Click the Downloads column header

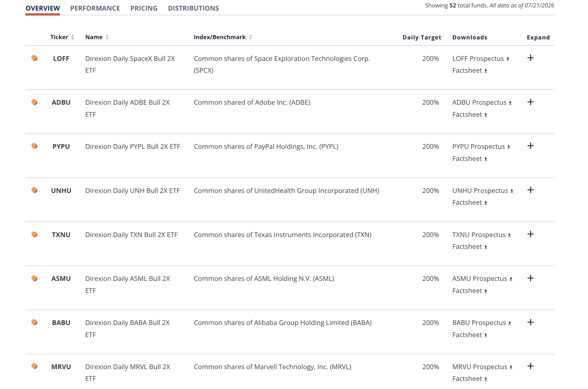tap(470, 38)
